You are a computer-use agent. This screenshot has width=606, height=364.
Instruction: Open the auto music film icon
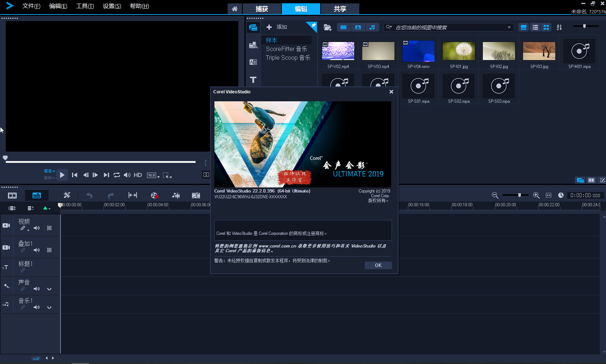[196, 195]
